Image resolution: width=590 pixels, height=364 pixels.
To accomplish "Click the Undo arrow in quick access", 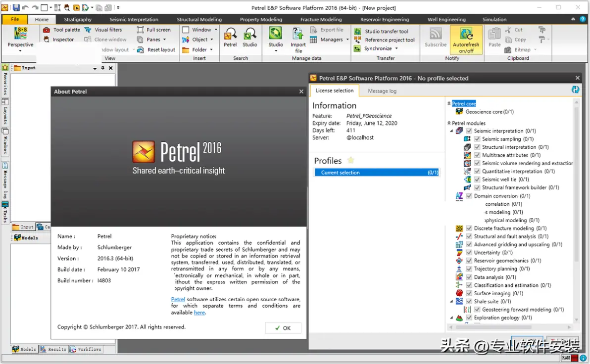I will click(x=25, y=7).
